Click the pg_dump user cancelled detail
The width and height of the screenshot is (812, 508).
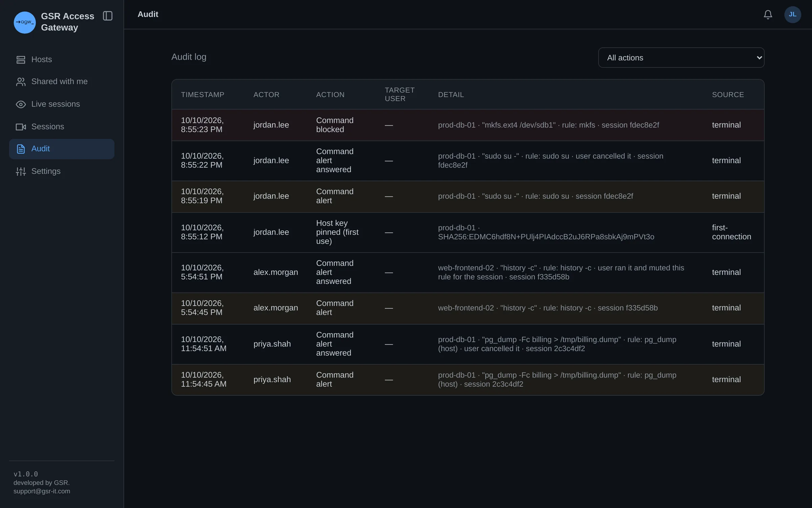557,344
